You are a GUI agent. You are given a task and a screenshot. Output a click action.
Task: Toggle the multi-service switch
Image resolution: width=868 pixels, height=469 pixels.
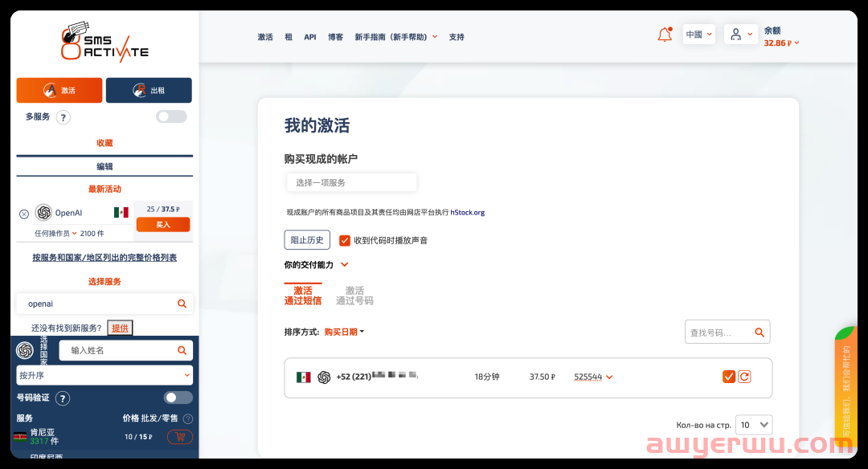coord(172,116)
